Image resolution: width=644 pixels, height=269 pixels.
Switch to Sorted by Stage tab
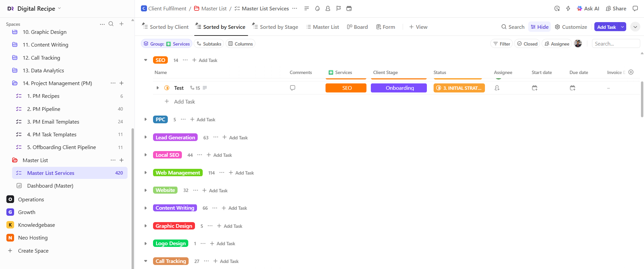tap(275, 27)
